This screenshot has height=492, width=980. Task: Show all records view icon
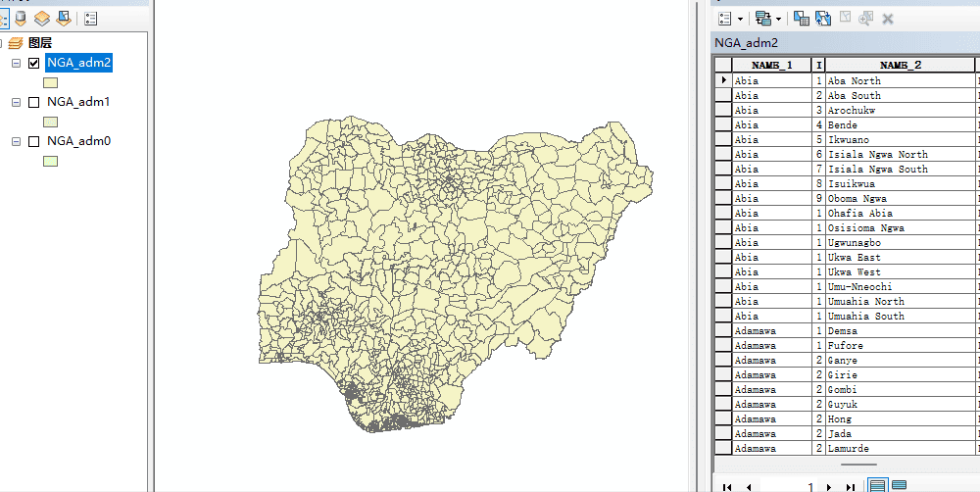tap(877, 486)
